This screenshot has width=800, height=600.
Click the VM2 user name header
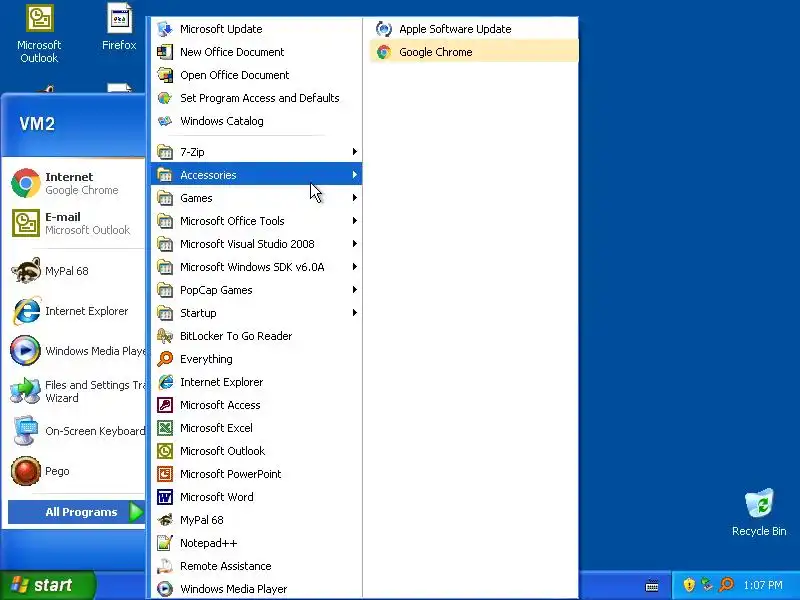37,124
